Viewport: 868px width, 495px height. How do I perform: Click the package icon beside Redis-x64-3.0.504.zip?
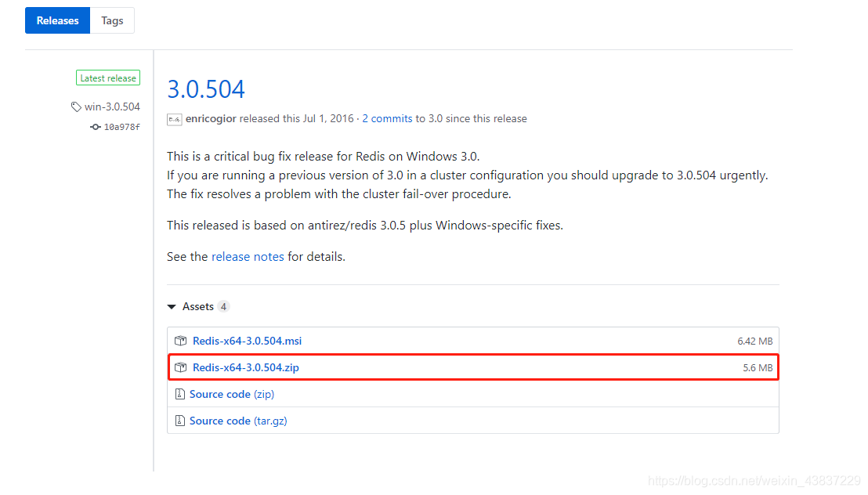[180, 367]
